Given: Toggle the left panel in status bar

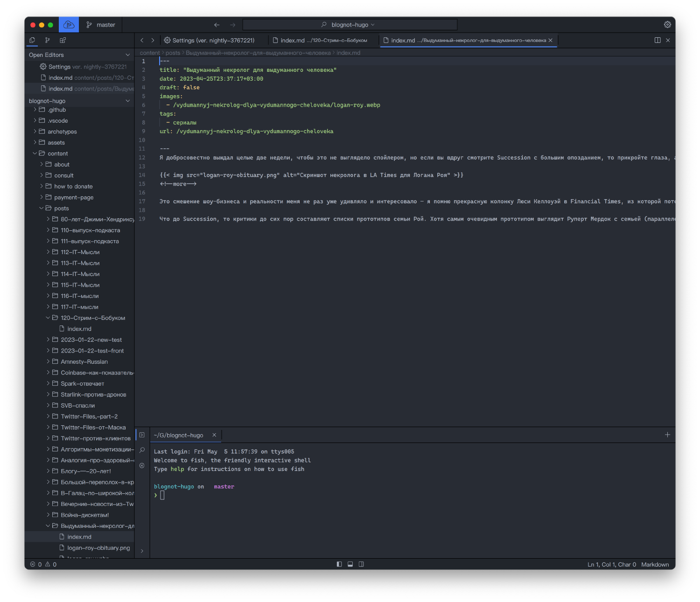Looking at the screenshot, I should click(339, 564).
